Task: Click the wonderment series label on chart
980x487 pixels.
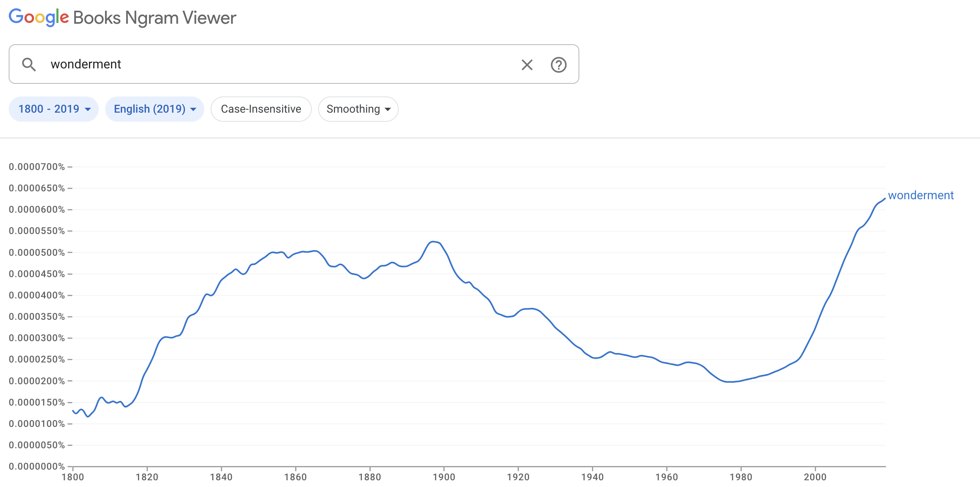Action: [x=920, y=195]
